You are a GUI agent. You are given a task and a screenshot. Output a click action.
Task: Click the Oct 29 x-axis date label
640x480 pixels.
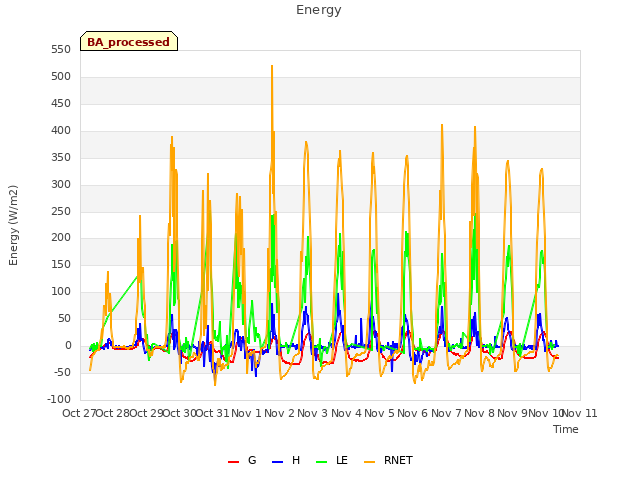tap(146, 413)
